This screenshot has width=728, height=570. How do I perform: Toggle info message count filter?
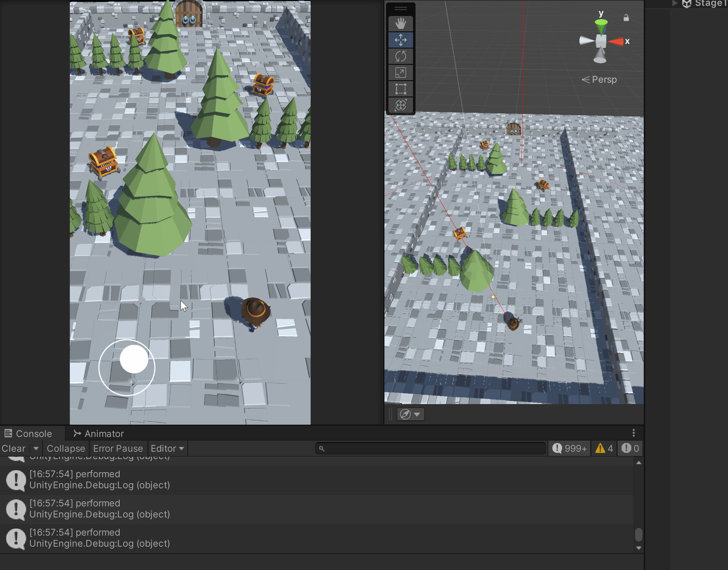[569, 448]
